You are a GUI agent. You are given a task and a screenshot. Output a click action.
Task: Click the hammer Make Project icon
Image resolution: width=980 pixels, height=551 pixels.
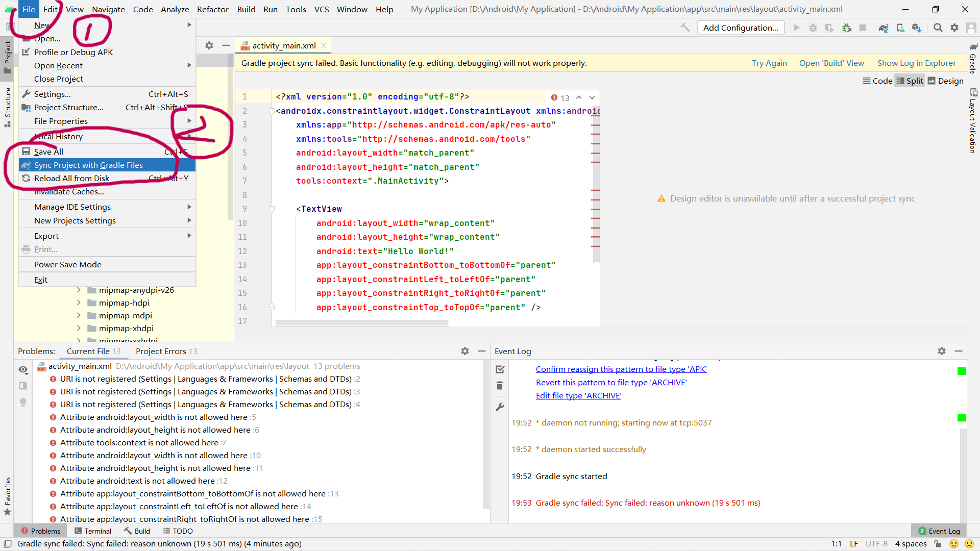pos(685,28)
